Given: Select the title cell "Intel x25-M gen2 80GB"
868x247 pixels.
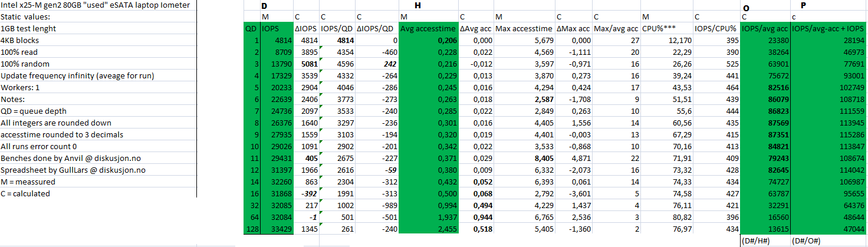Looking at the screenshot, I should pyautogui.click(x=96, y=5).
